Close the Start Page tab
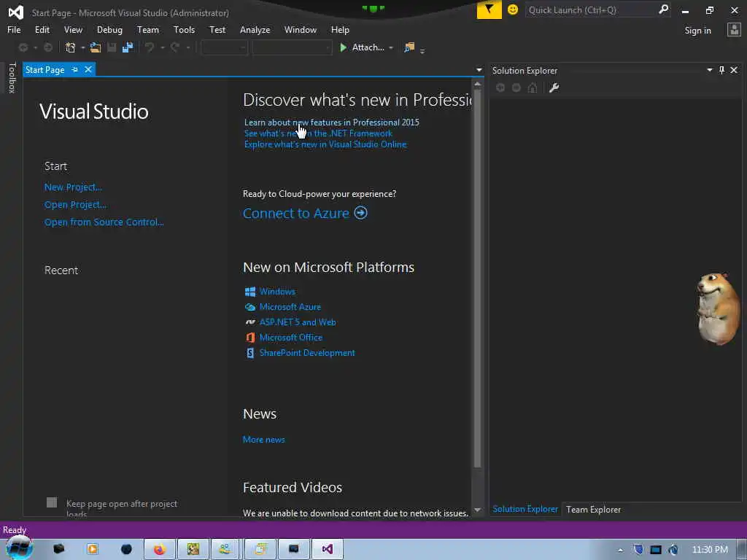Viewport: 747px width, 560px height. point(88,69)
